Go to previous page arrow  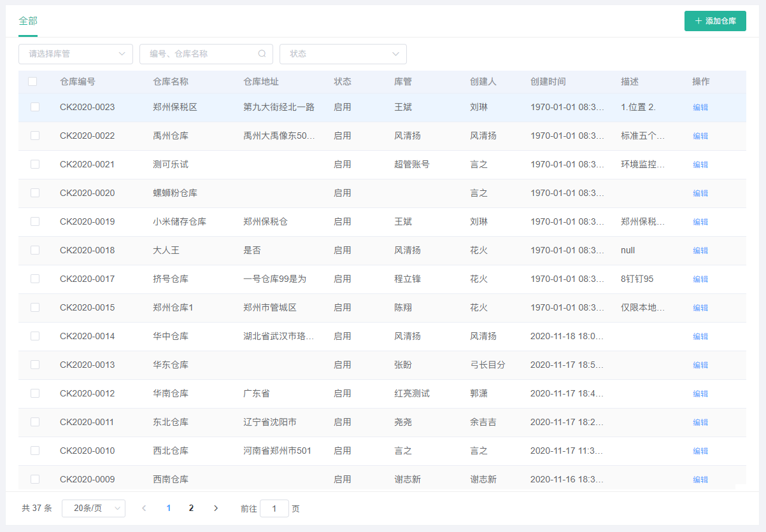(144, 508)
